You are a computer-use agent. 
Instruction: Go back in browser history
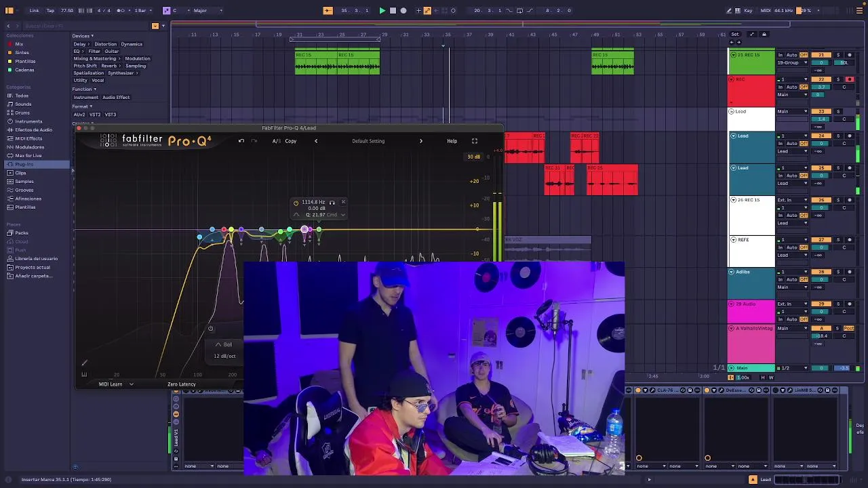tap(8, 26)
